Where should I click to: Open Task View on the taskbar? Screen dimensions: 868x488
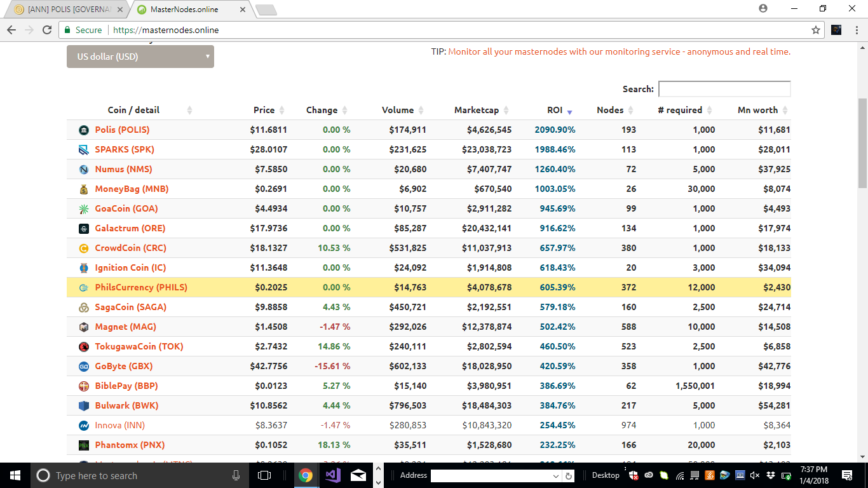(x=264, y=475)
